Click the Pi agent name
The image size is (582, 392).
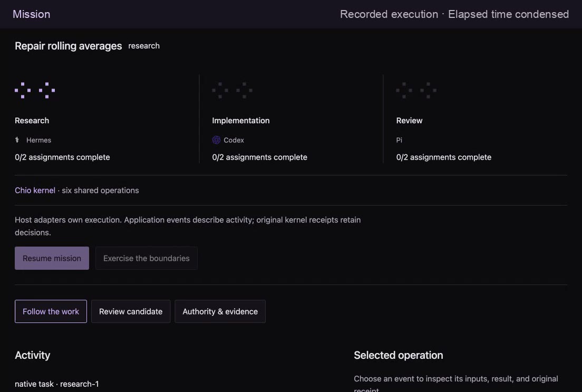(399, 140)
